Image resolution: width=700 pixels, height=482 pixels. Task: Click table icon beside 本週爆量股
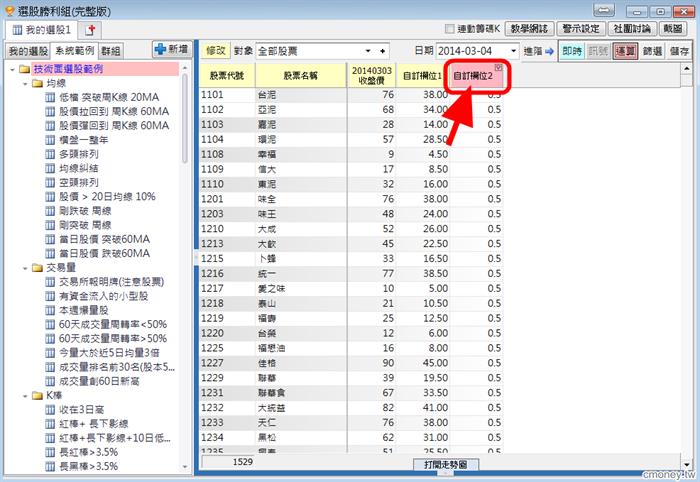coord(50,310)
